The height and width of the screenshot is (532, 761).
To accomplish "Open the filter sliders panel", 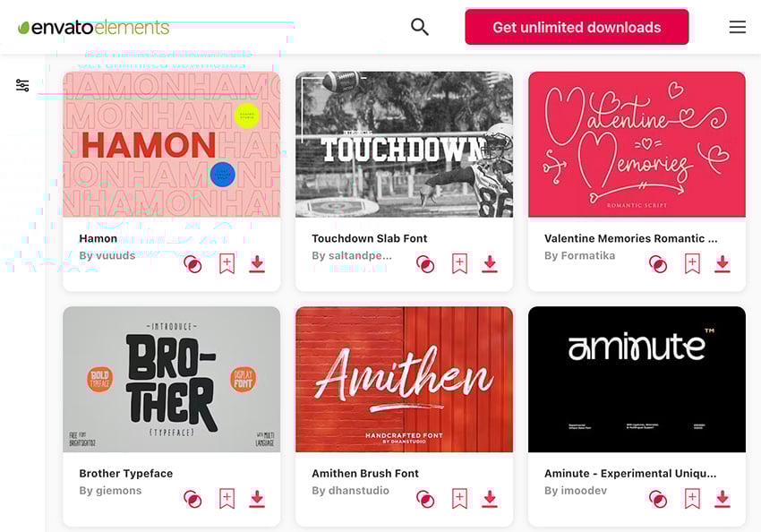I will pyautogui.click(x=22, y=85).
